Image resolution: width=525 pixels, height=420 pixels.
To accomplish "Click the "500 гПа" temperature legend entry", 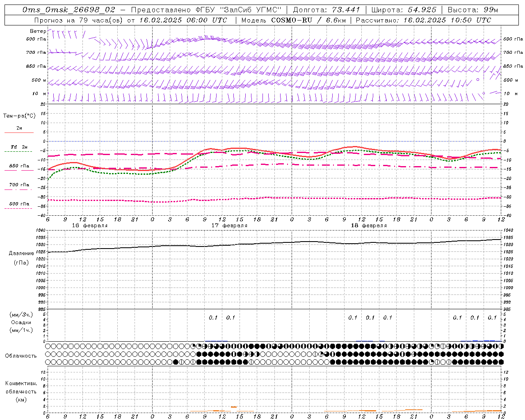I will click(x=19, y=204).
